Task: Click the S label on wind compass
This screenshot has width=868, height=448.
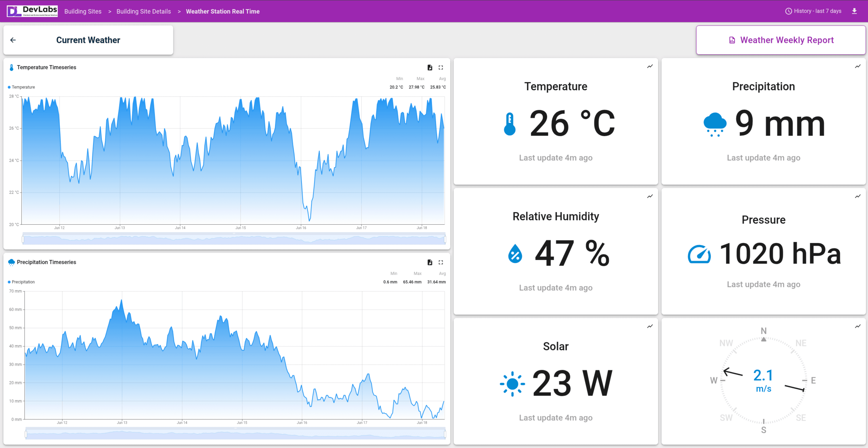Action: pyautogui.click(x=764, y=430)
